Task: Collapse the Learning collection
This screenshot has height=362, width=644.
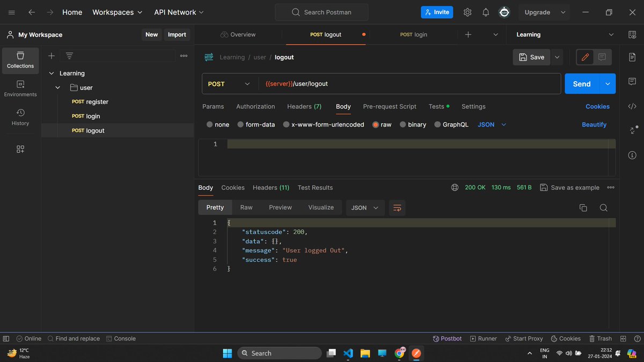Action: [x=52, y=73]
